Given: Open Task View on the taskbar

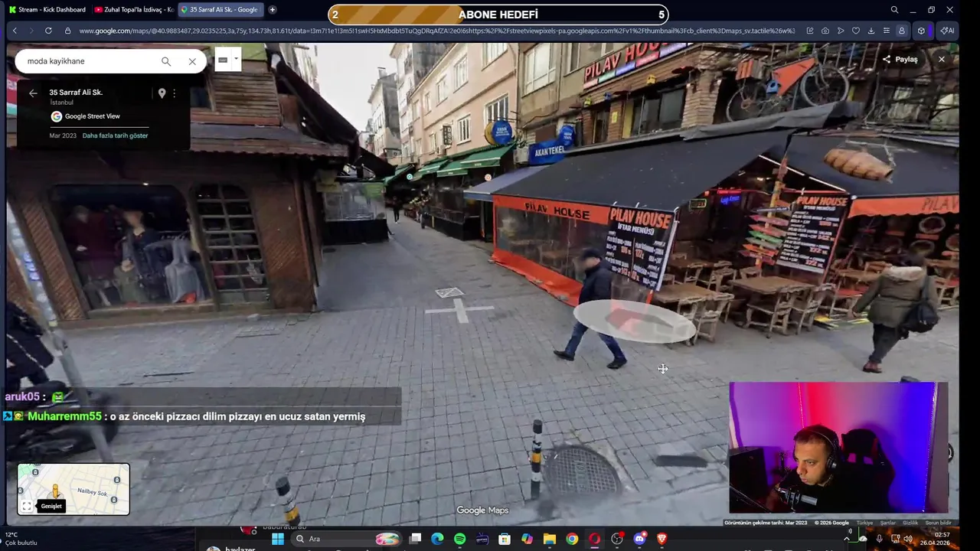Looking at the screenshot, I should tap(415, 539).
